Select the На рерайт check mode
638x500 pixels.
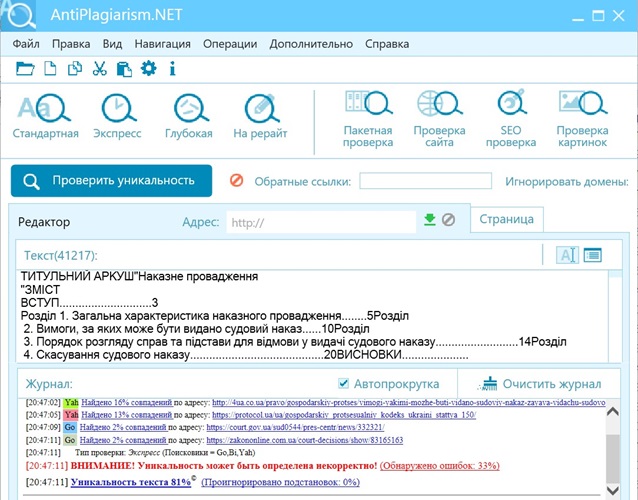click(x=260, y=116)
